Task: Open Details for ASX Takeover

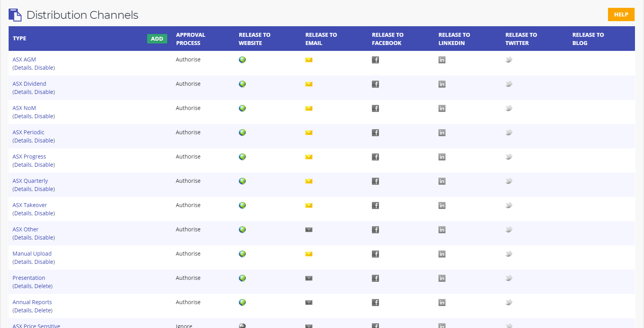Action: point(23,213)
